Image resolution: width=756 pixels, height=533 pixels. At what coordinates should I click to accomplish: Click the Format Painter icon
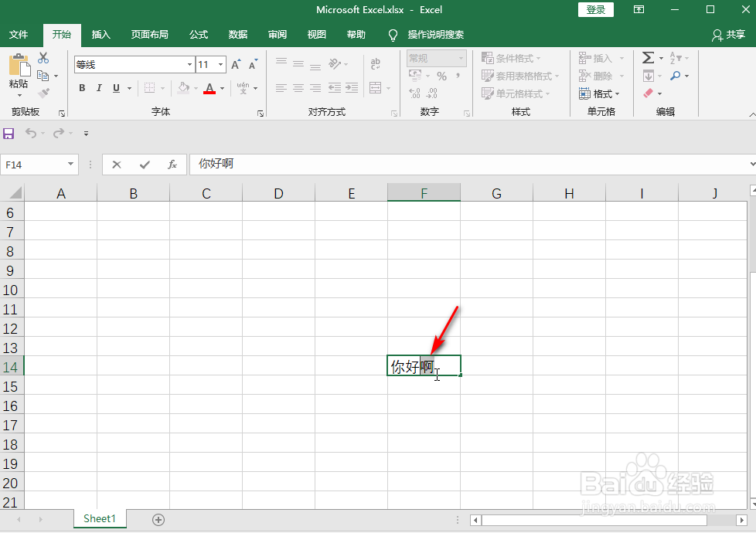[43, 93]
